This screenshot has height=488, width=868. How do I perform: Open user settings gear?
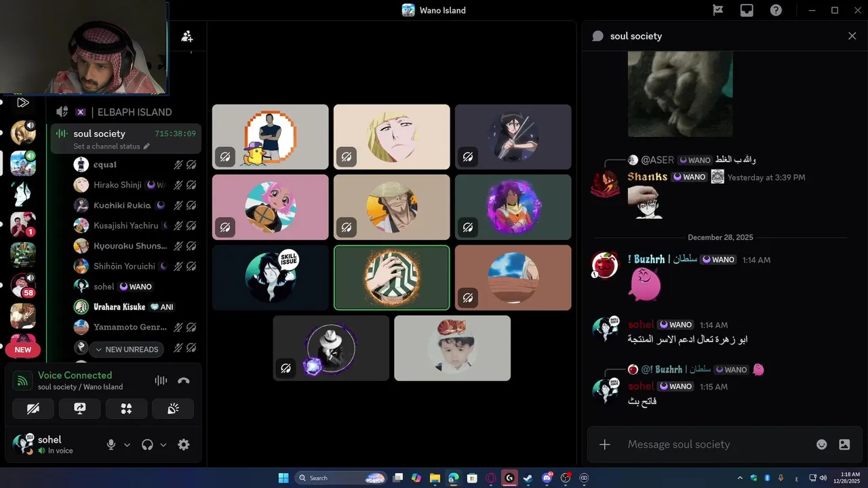pyautogui.click(x=183, y=445)
